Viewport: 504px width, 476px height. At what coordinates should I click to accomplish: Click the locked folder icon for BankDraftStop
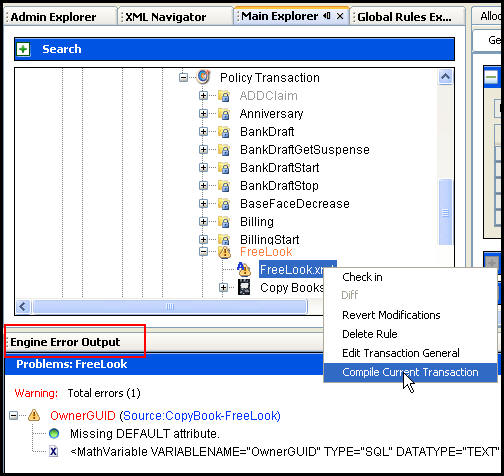(x=224, y=186)
